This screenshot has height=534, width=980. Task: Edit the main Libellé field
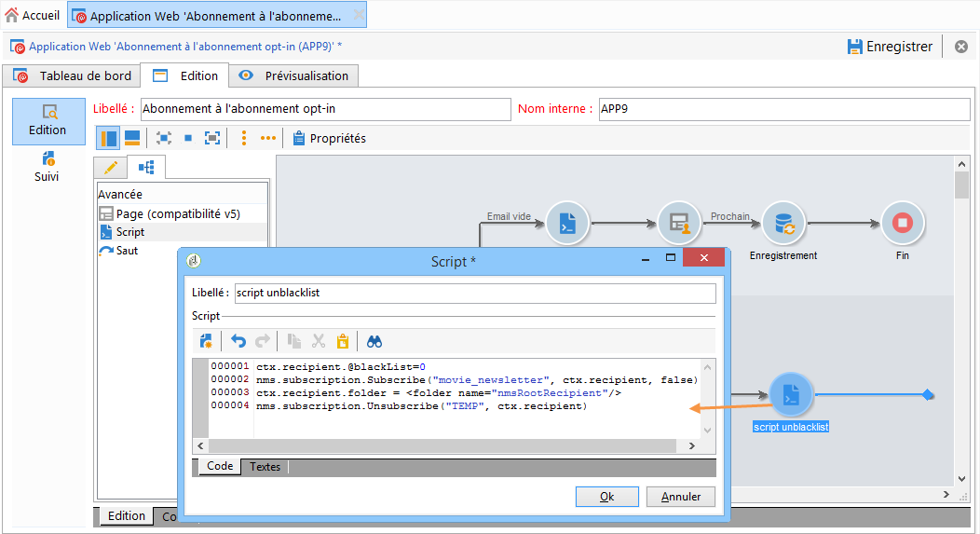click(x=326, y=109)
